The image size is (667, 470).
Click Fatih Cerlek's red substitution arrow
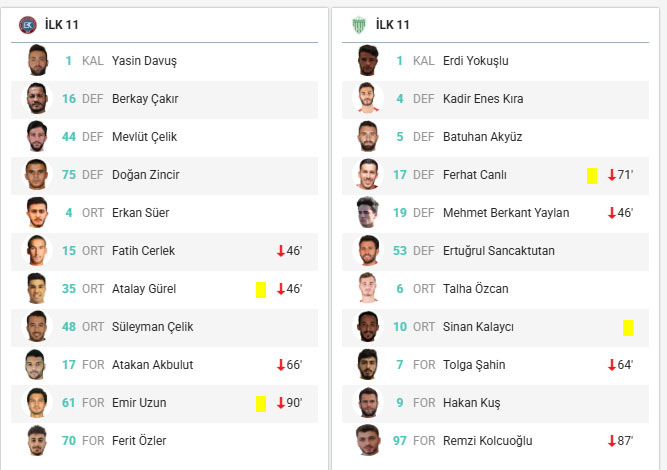point(281,251)
